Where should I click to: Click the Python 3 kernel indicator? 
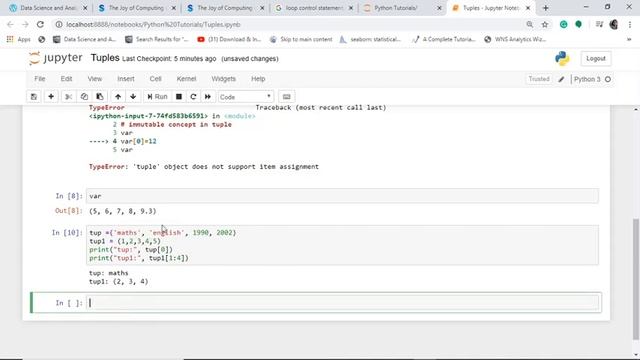click(592, 79)
